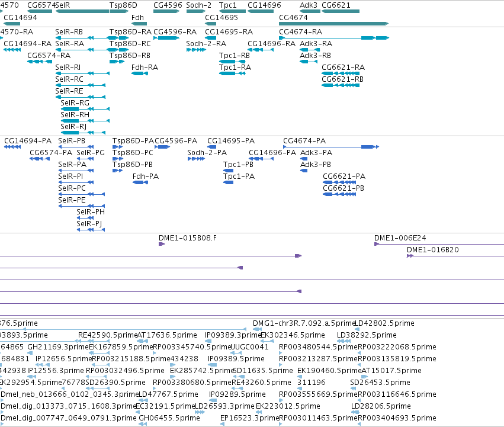Click transcript Tsp86D-RA label

pos(130,32)
